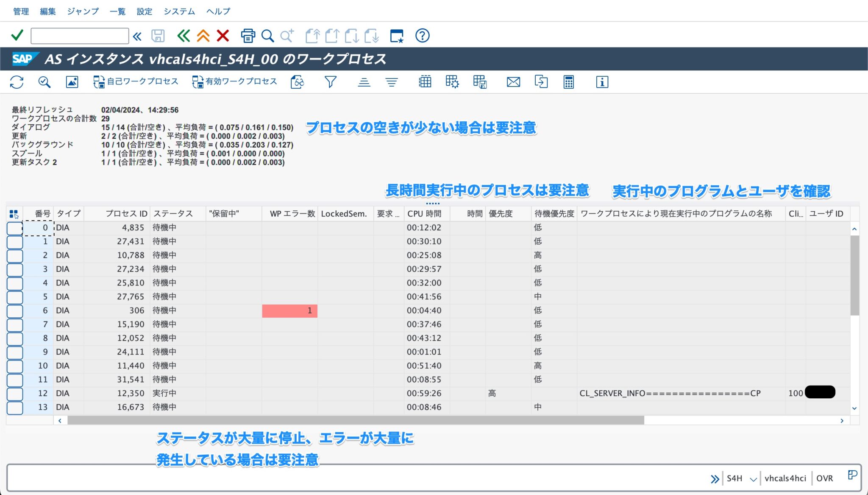Open the filter icon in the application toolbar

click(331, 81)
